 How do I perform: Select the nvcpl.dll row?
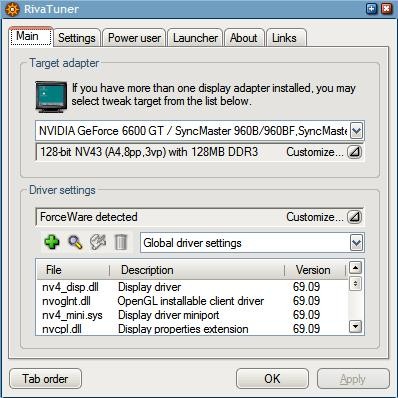pos(192,329)
